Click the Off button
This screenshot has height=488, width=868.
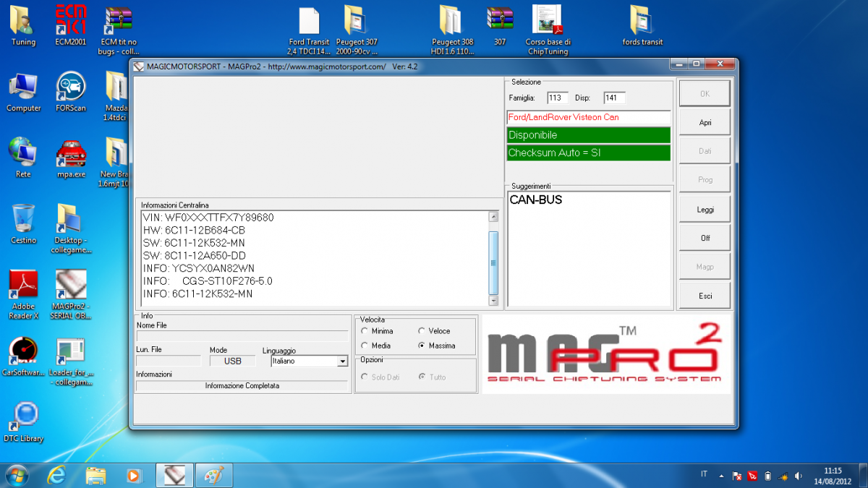coord(705,239)
